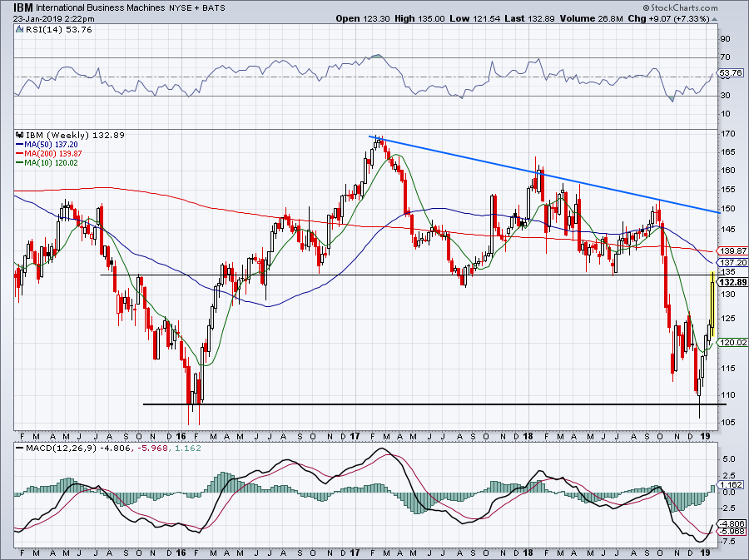Click the bold 132.89 last price tag
The width and height of the screenshot is (749, 560).
click(733, 282)
